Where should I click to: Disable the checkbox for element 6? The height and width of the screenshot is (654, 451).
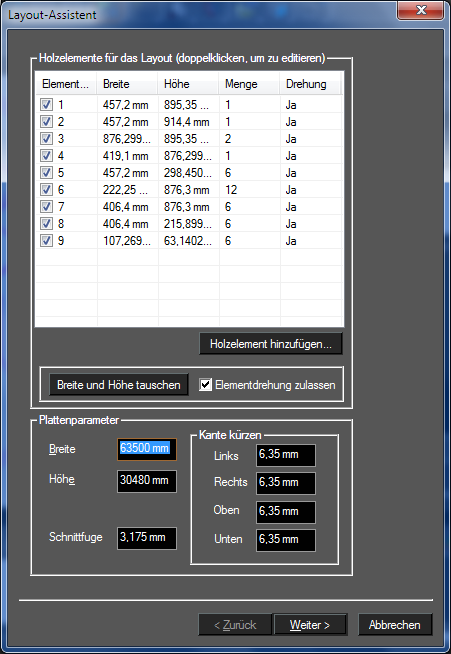[x=46, y=190]
